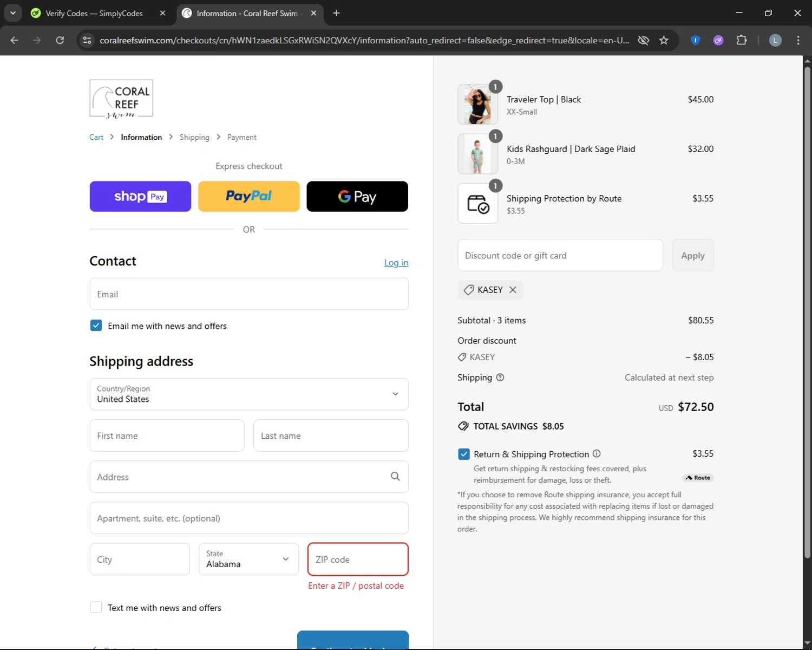This screenshot has width=812, height=650.
Task: Click the tracking protection eye icon
Action: 643,40
